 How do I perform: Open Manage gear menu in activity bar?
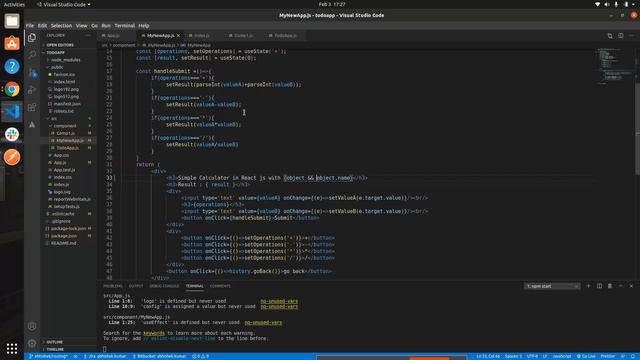coord(32,343)
